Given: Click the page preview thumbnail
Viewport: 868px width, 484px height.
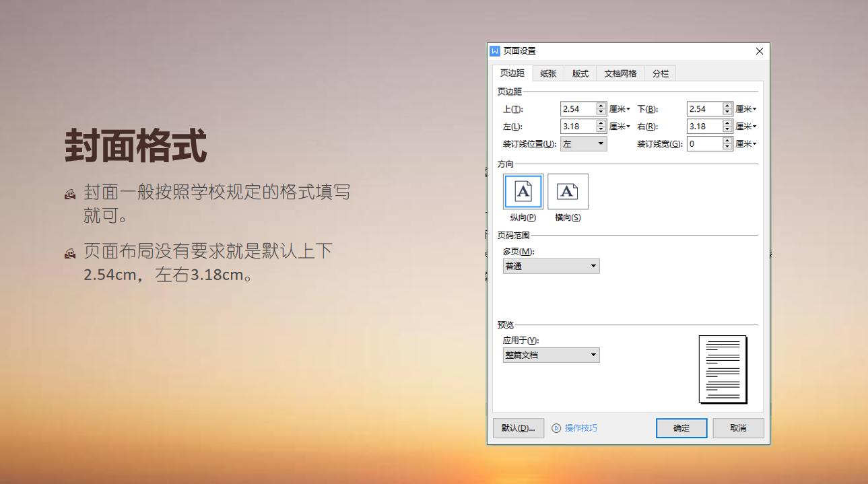Looking at the screenshot, I should [x=724, y=369].
